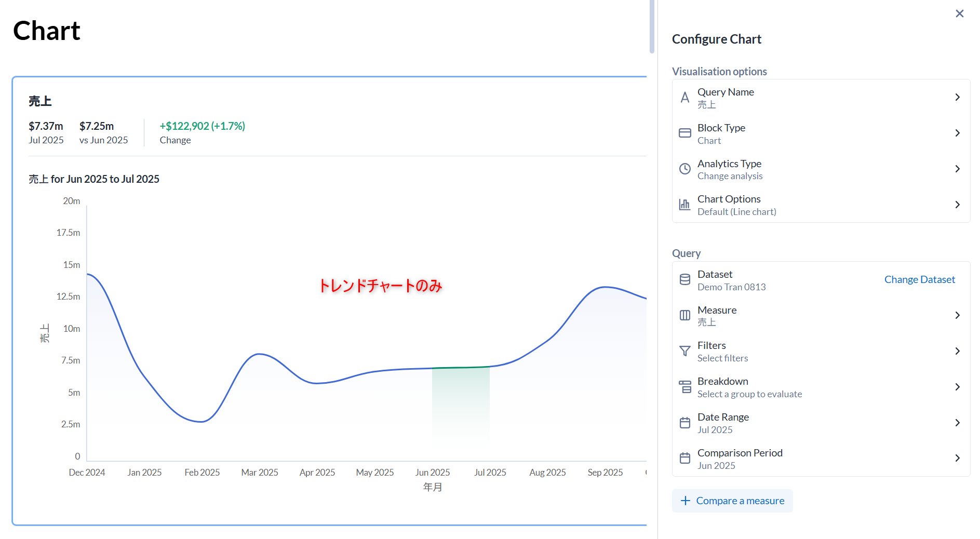Click the 20m y-axis label
Viewport: 980px width, 539px height.
point(72,201)
